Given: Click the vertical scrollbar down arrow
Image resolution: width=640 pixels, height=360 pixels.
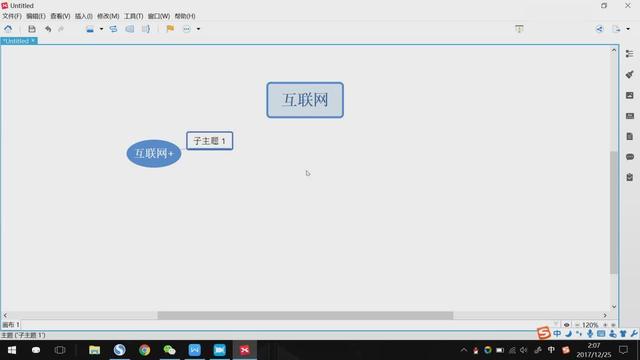Looking at the screenshot, I should tap(614, 307).
